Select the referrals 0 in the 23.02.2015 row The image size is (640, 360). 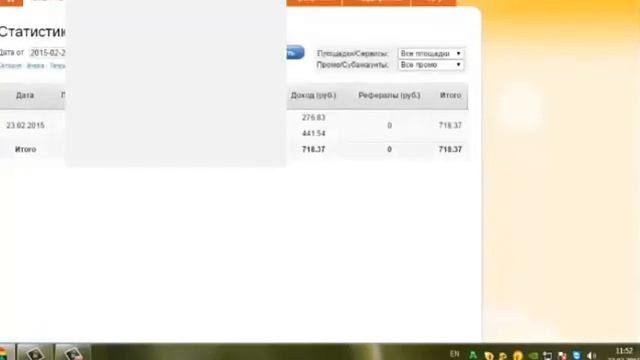(389, 125)
